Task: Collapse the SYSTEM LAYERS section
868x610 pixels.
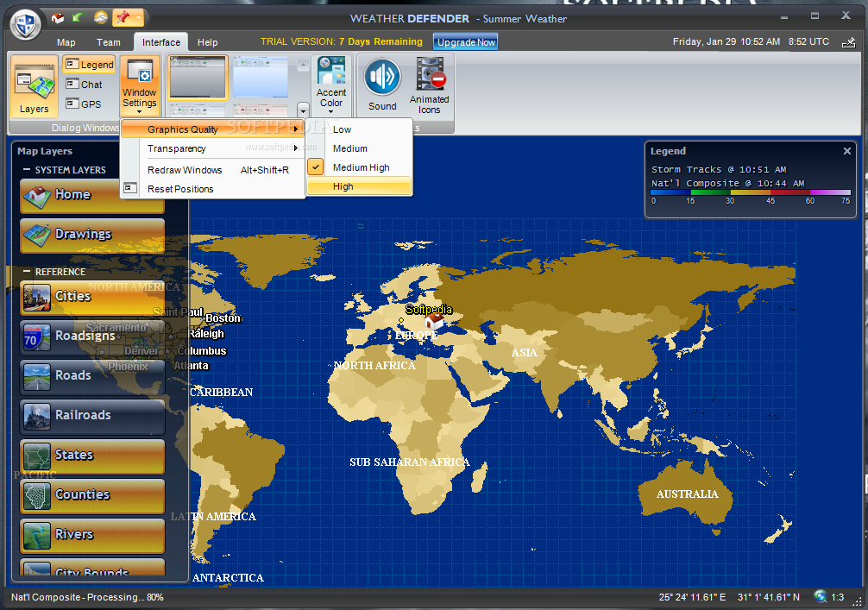Action: [26, 170]
